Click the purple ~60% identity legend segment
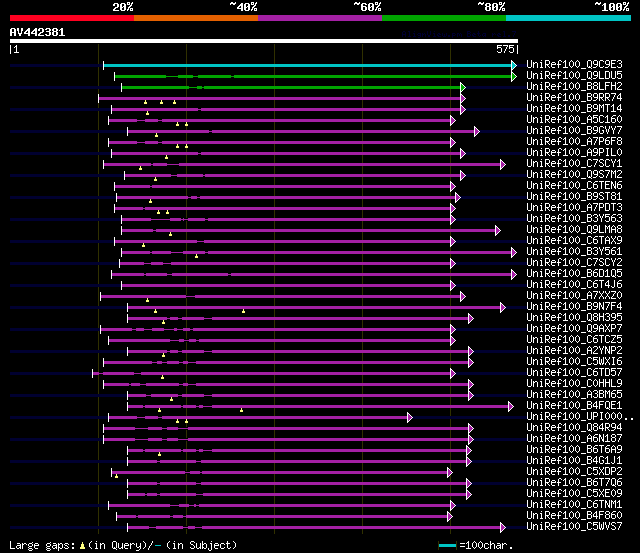 [x=320, y=18]
